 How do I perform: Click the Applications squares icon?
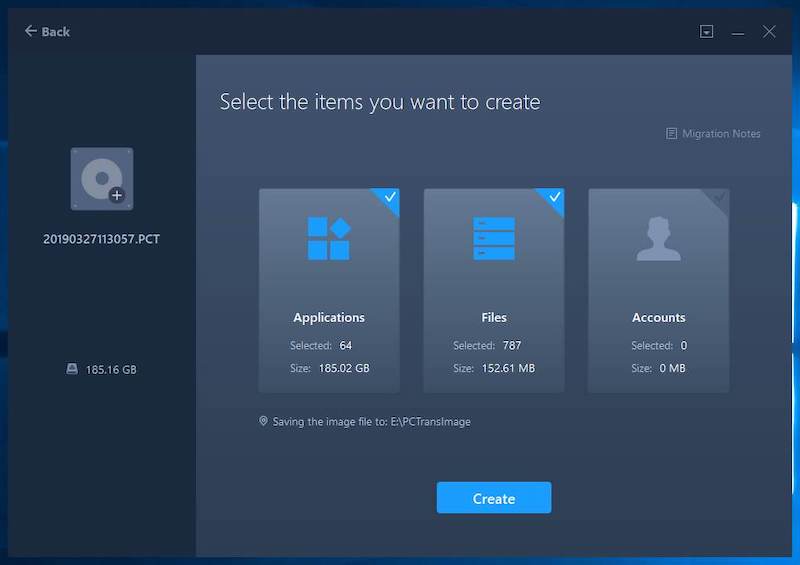click(329, 238)
